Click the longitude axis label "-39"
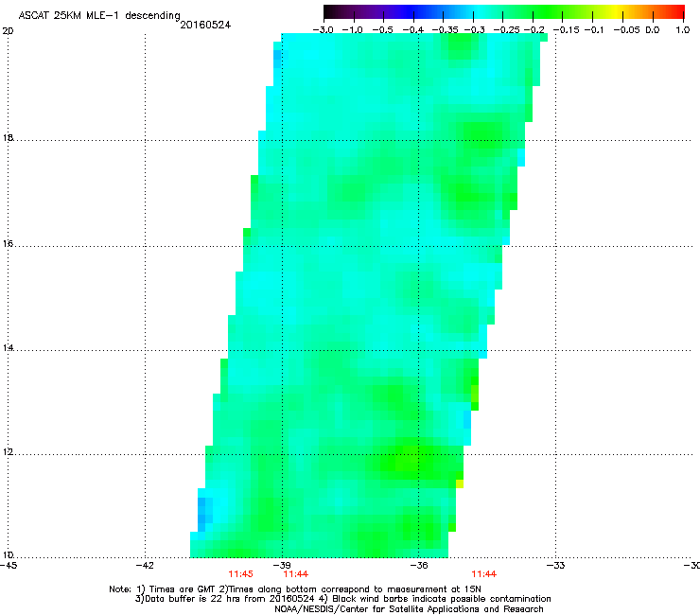 (x=282, y=566)
